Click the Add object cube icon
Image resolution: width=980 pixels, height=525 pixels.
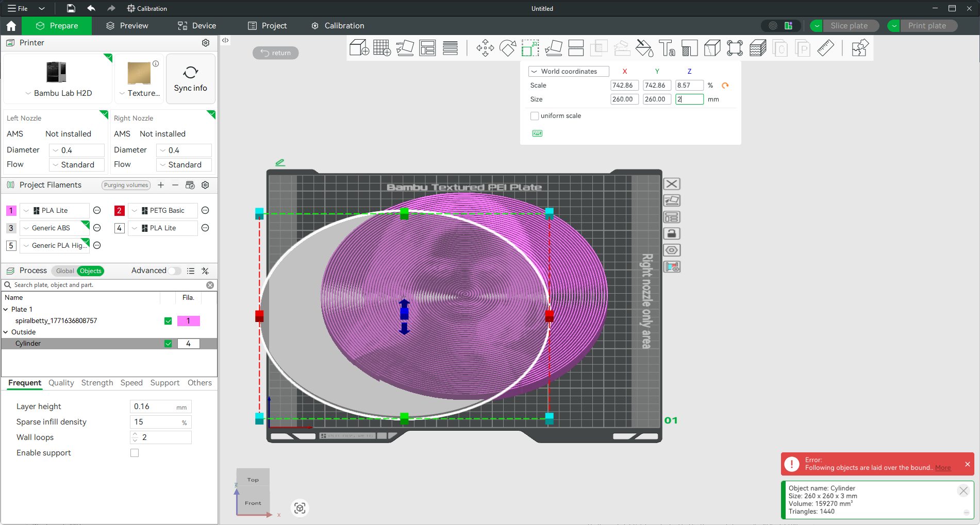[x=359, y=48]
